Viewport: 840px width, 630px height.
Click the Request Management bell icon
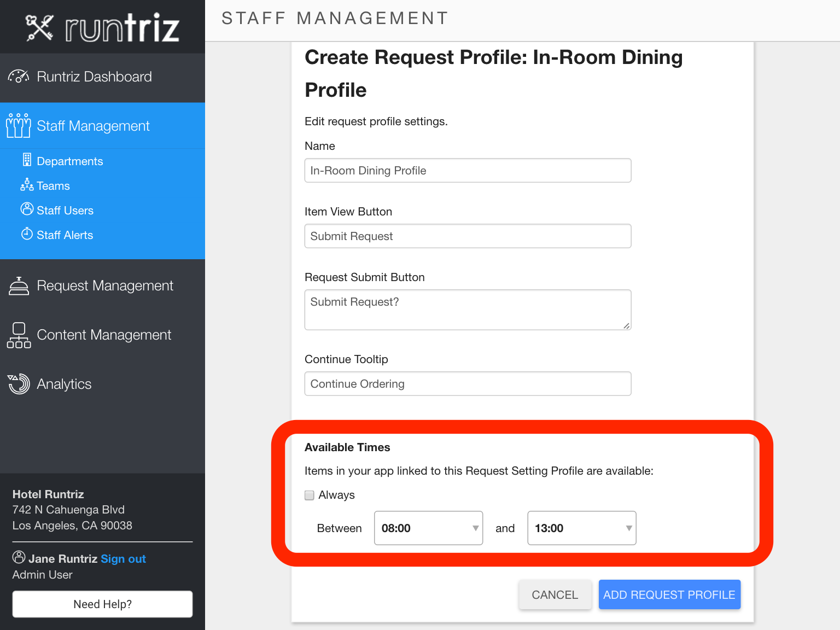[19, 286]
